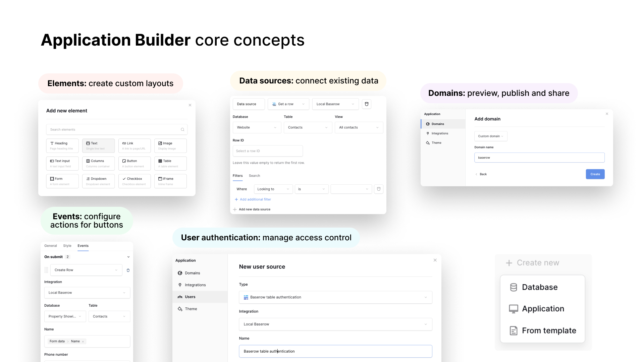644x362 pixels.
Task: Open the Custom domain dropdown
Action: point(490,136)
